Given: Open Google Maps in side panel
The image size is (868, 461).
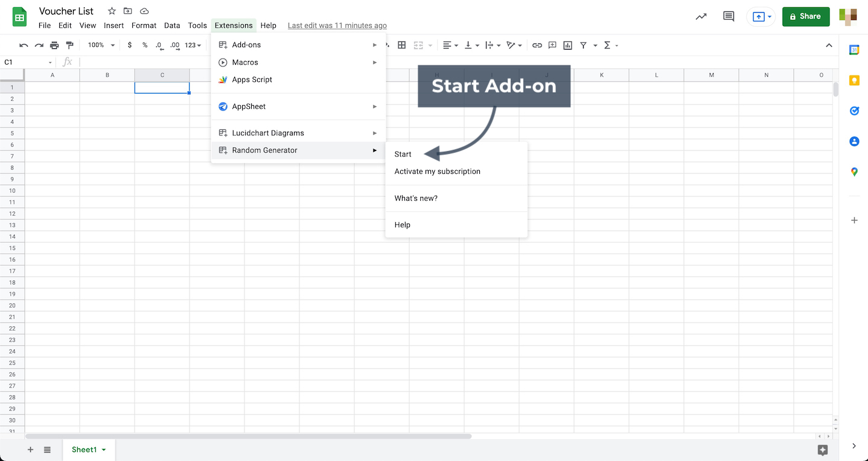Looking at the screenshot, I should click(x=854, y=172).
